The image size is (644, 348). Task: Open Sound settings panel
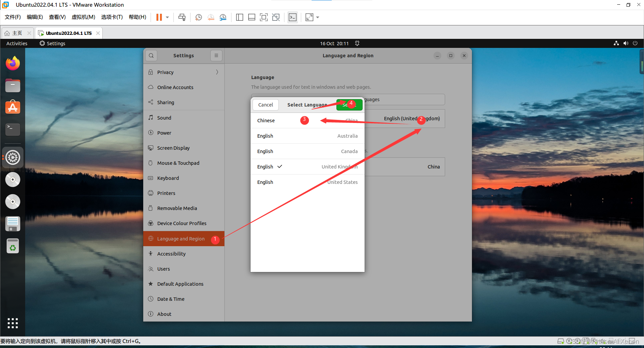[x=184, y=118]
